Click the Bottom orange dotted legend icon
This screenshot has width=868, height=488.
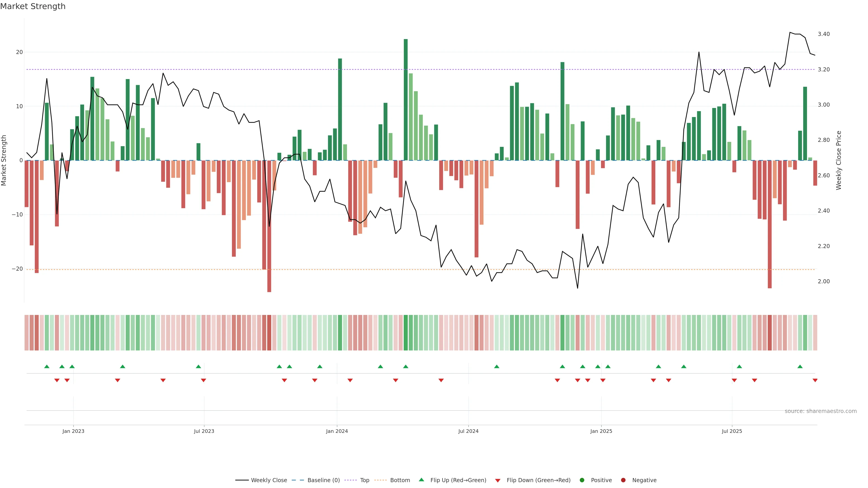click(x=380, y=480)
